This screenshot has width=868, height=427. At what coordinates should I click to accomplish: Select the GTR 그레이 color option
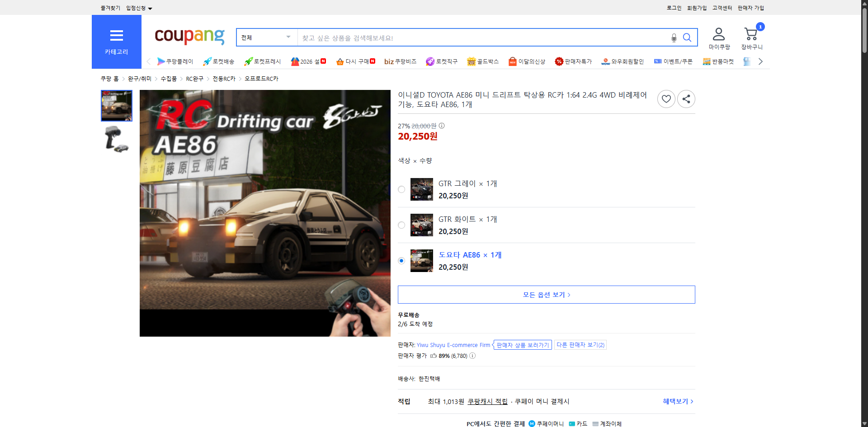tap(401, 189)
